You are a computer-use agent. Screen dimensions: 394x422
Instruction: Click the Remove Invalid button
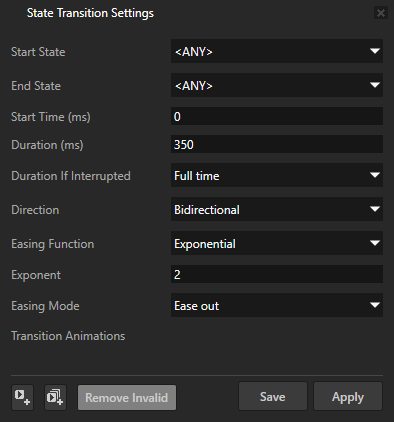127,397
